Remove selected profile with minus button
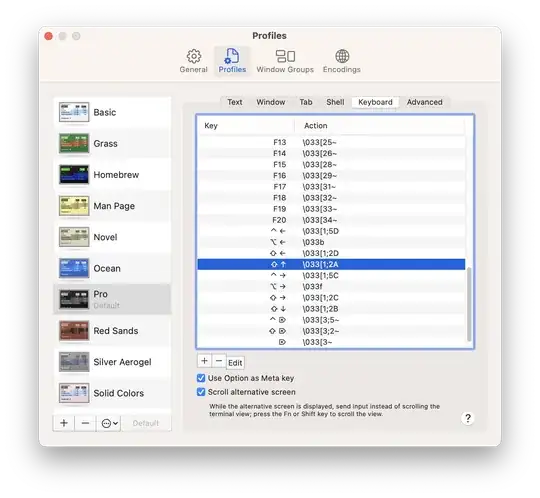Viewport: 540px width, 498px height. point(85,423)
